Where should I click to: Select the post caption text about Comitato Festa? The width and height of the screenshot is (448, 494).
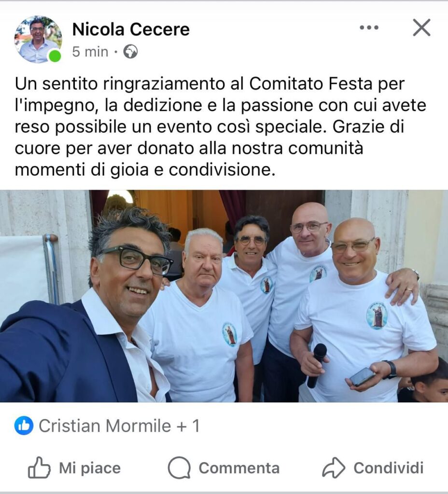(220, 127)
